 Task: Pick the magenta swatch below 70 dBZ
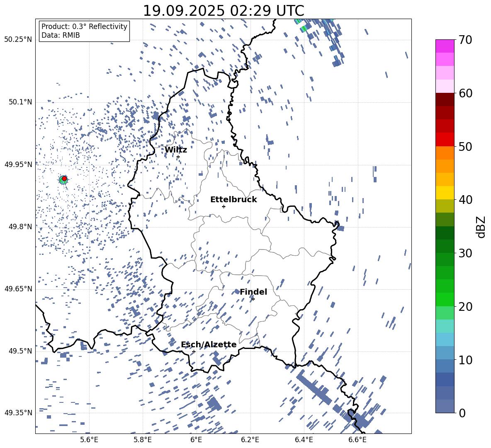[x=445, y=46]
